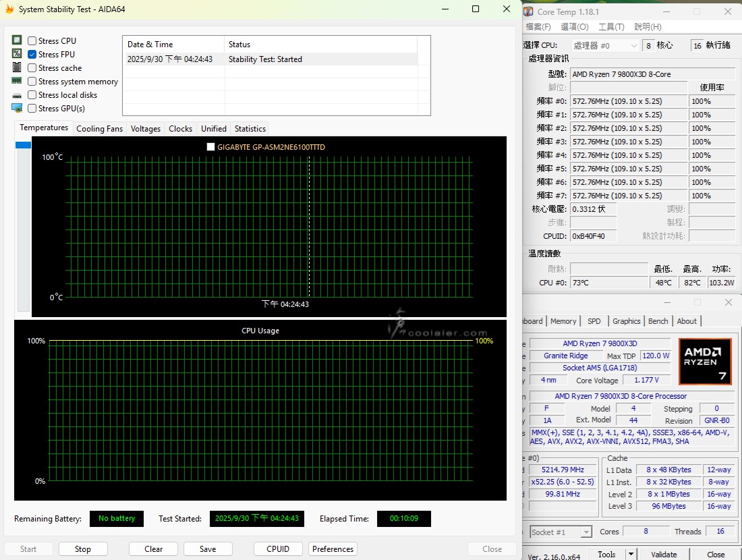Click the model field AMD Ryzen 7 9800X3D 8-Core
Image resolution: width=742 pixels, height=560 pixels.
click(652, 74)
